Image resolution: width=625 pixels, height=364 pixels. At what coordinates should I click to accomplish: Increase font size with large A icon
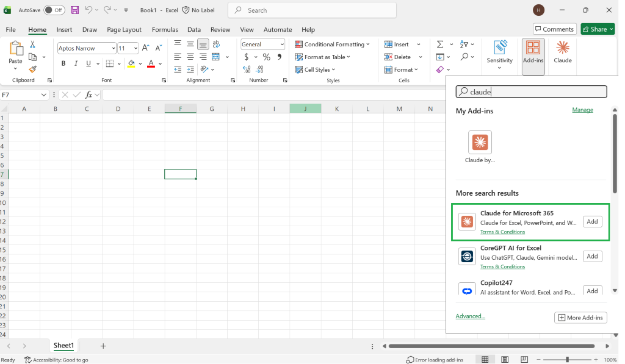tap(145, 48)
